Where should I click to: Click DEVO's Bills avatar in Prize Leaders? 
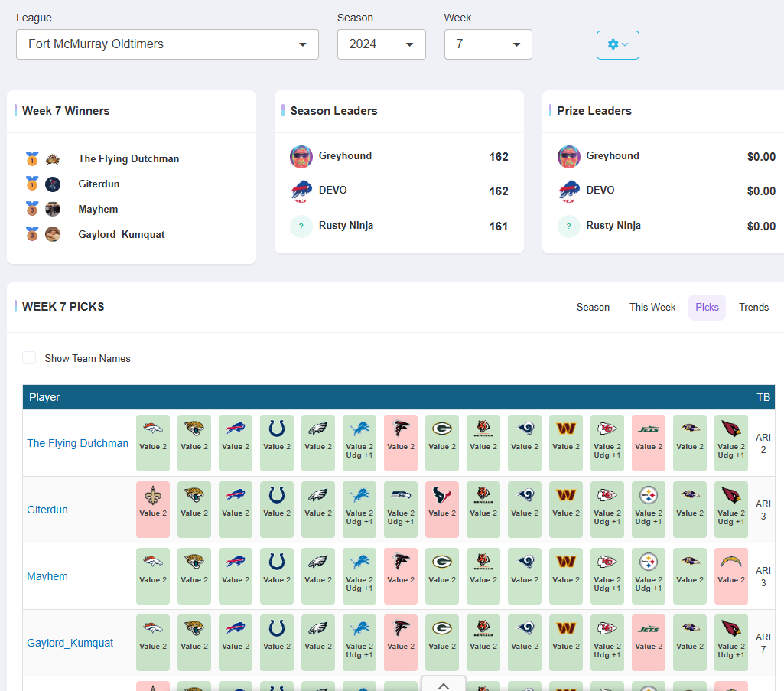[x=570, y=191]
